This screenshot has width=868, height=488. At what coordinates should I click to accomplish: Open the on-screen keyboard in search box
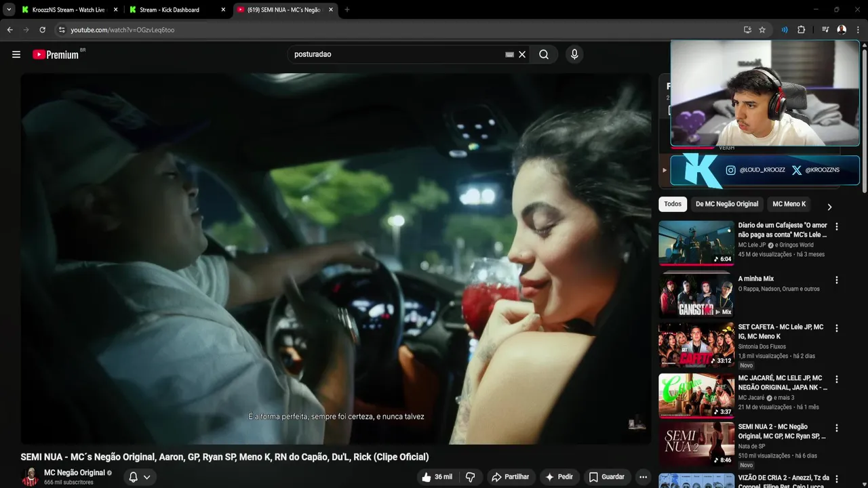[509, 54]
